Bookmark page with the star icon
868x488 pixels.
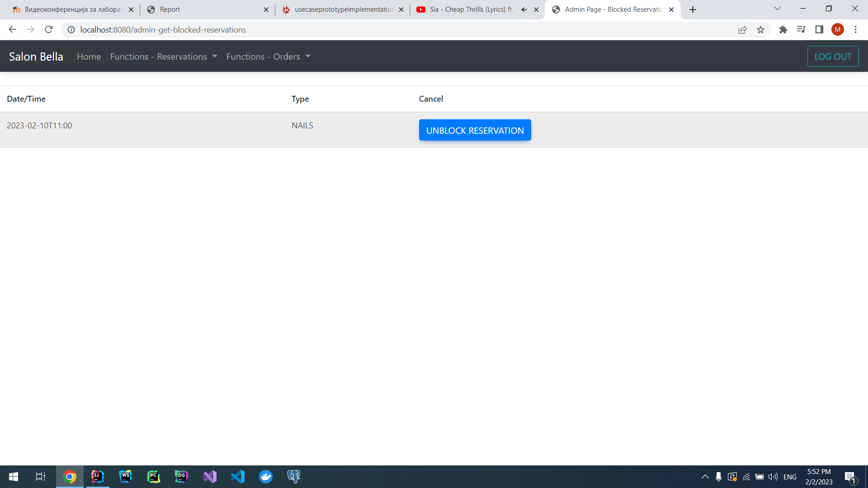tap(760, 30)
